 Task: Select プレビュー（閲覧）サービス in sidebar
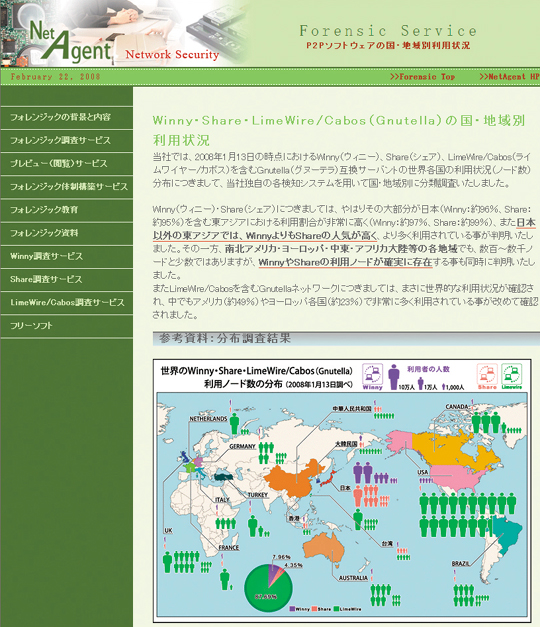(66, 164)
